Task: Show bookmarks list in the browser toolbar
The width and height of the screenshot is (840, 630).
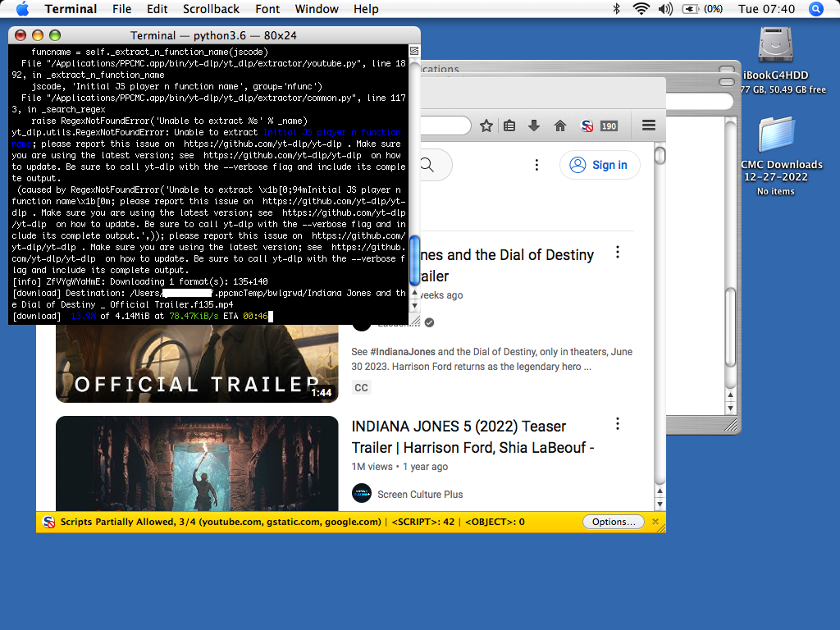Action: [x=509, y=126]
